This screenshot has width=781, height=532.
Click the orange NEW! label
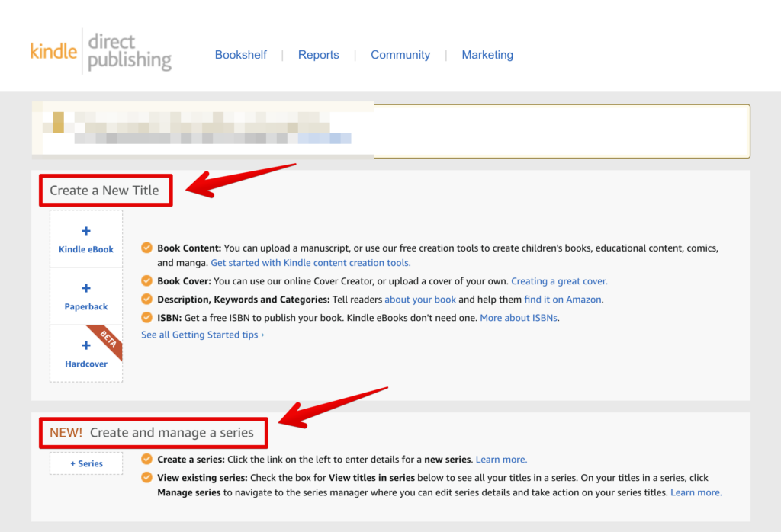pos(66,432)
